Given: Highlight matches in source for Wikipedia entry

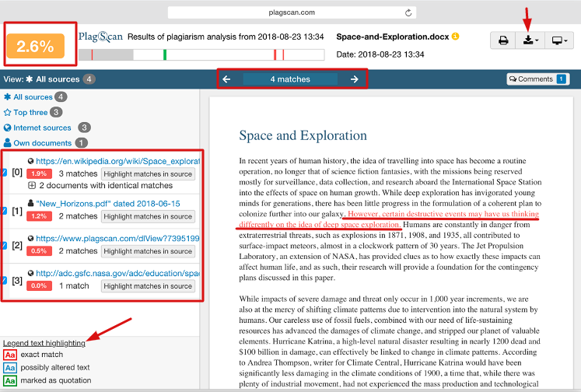Looking at the screenshot, I should coord(148,174).
